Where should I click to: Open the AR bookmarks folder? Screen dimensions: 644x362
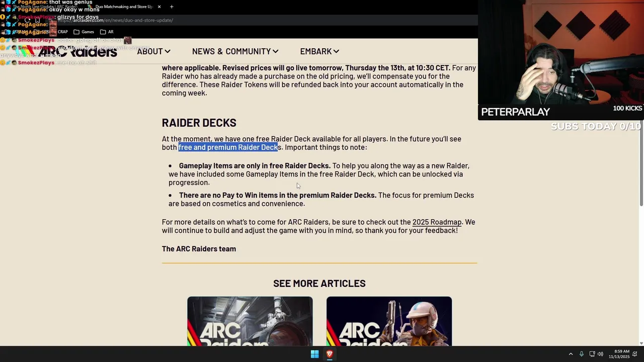[107, 32]
